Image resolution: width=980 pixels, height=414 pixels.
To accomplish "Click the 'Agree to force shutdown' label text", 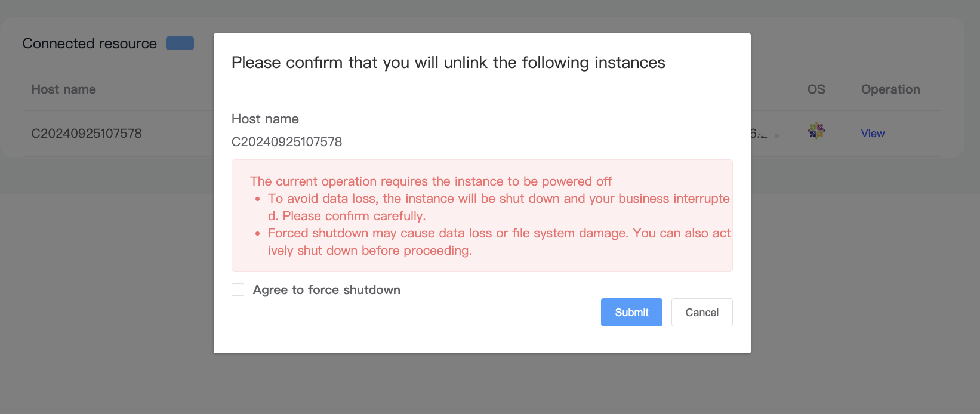I will [x=326, y=290].
